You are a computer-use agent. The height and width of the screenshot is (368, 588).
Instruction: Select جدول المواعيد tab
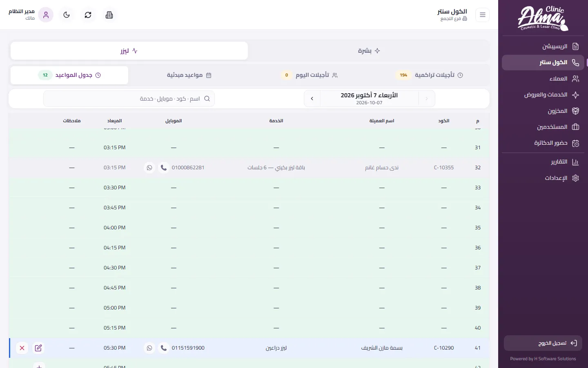click(69, 75)
